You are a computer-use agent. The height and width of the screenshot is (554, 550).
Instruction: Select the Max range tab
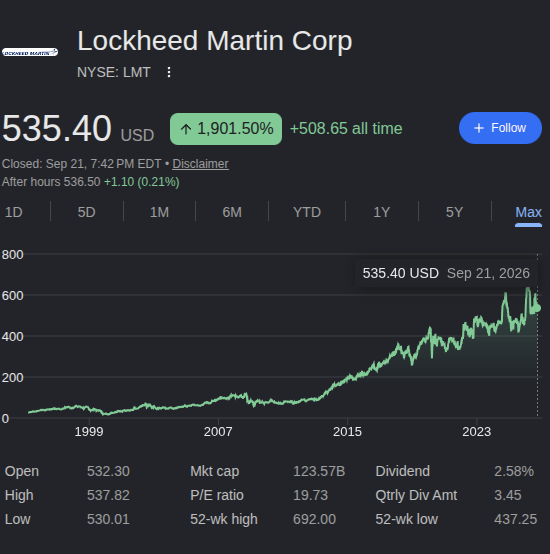(x=528, y=212)
